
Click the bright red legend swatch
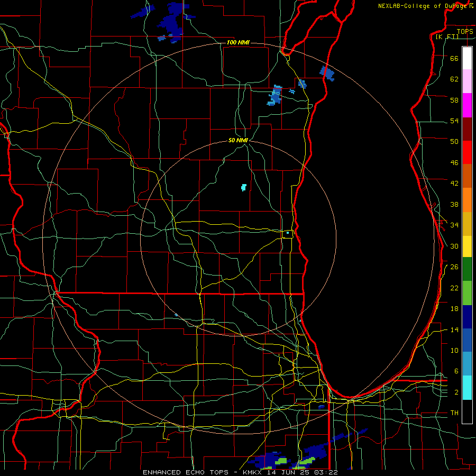tap(467, 152)
